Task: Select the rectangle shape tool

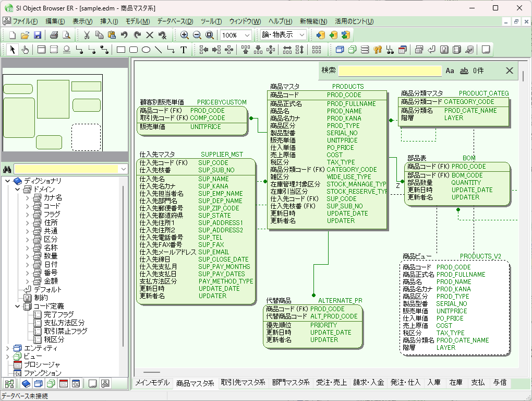Action: 121,50
